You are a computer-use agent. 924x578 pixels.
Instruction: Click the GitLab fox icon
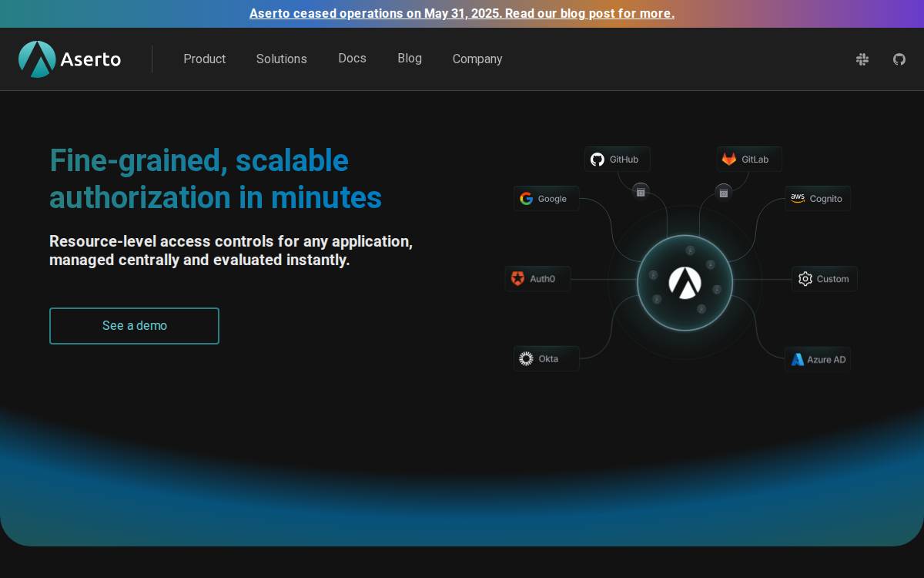coord(728,160)
